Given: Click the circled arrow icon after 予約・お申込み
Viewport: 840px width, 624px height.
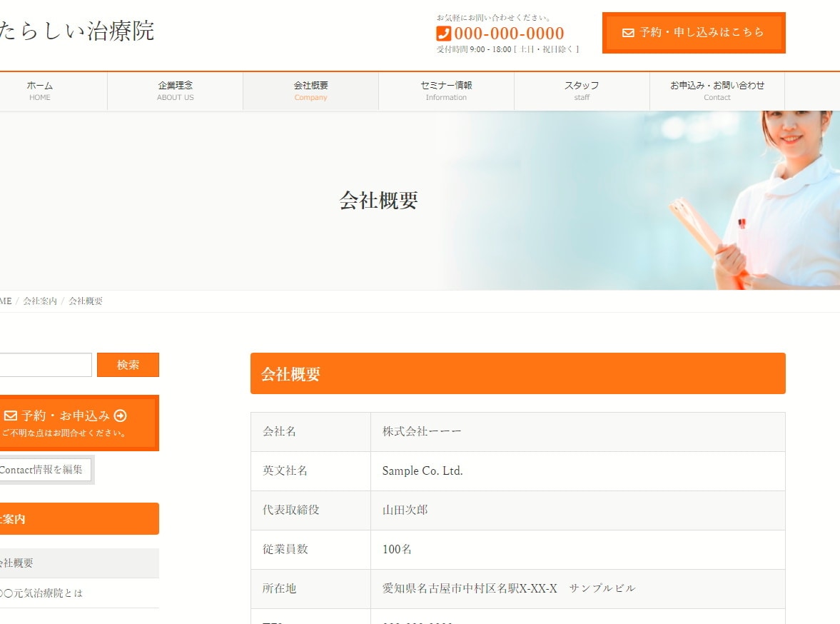Looking at the screenshot, I should 121,416.
